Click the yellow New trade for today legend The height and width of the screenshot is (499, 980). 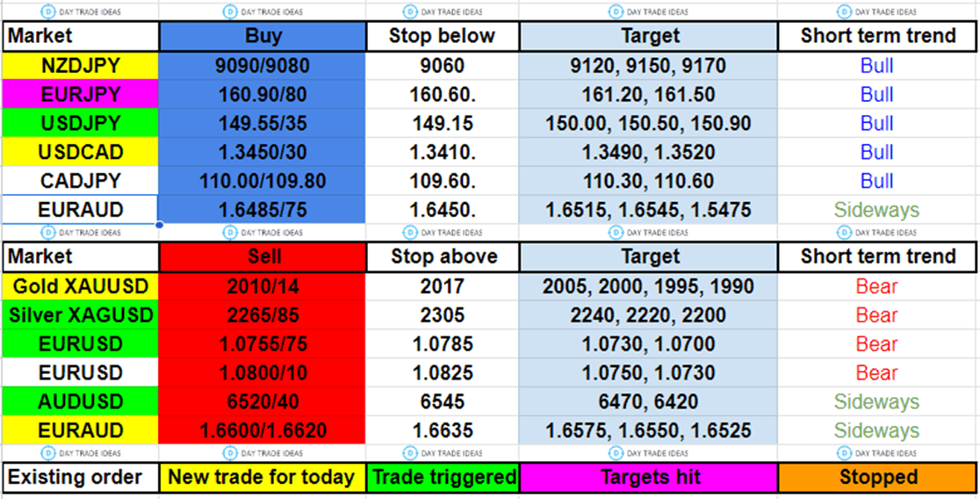pyautogui.click(x=262, y=477)
